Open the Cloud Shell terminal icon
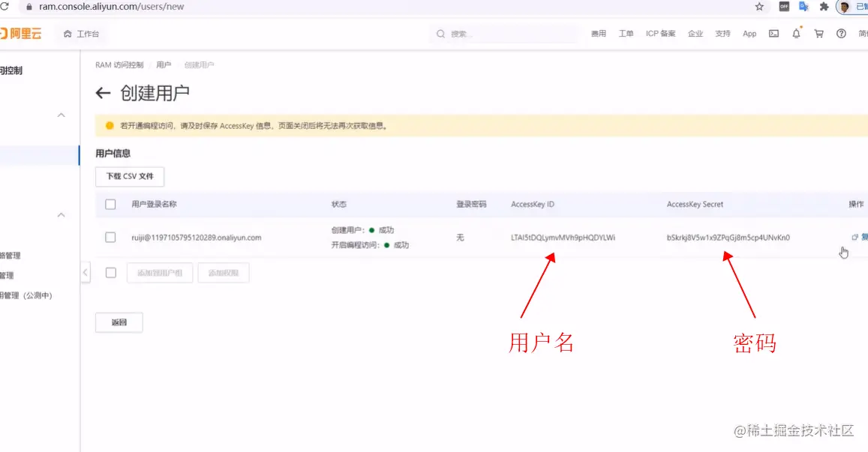The image size is (868, 452). [x=774, y=34]
